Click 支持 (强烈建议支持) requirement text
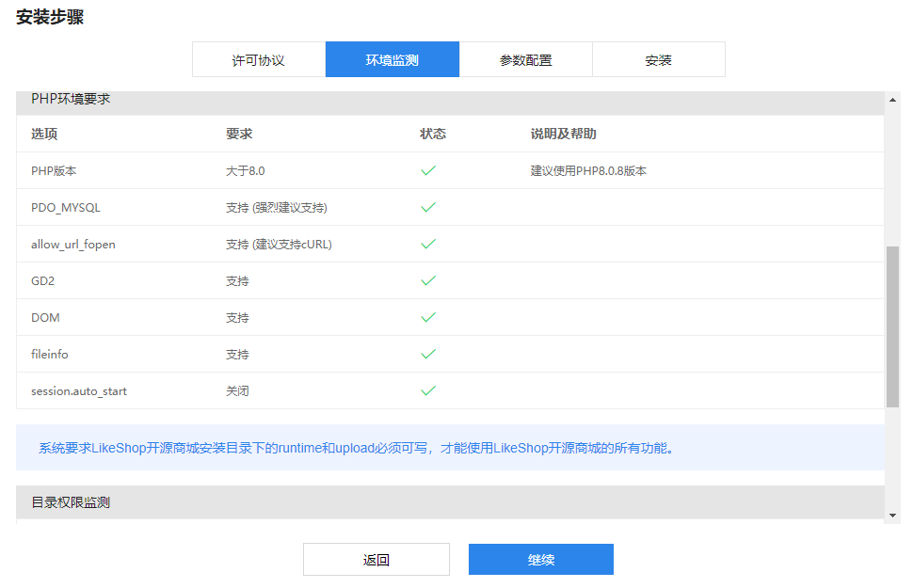 [277, 207]
